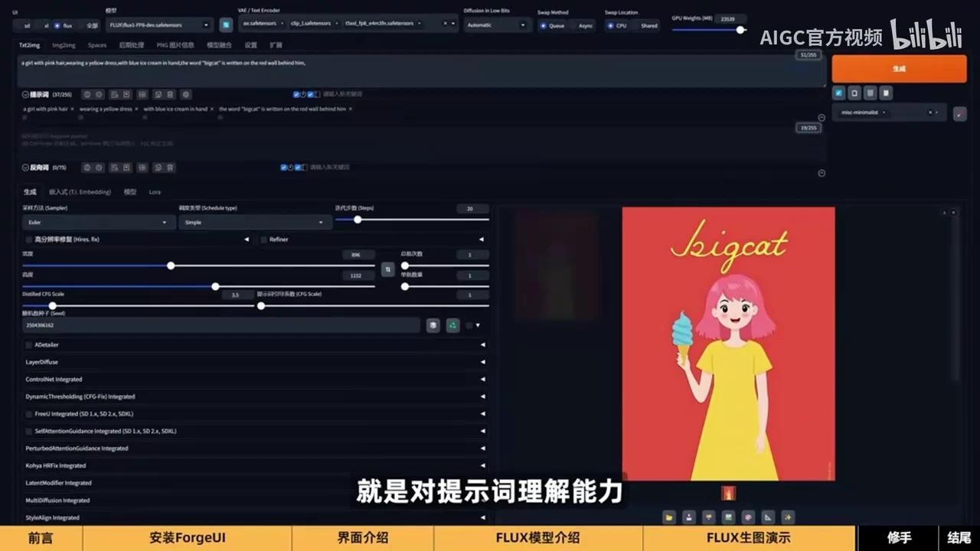Viewport: 980px width, 551px height.
Task: Open Diffusion in Low Bits Automatic dropdown
Action: point(497,24)
